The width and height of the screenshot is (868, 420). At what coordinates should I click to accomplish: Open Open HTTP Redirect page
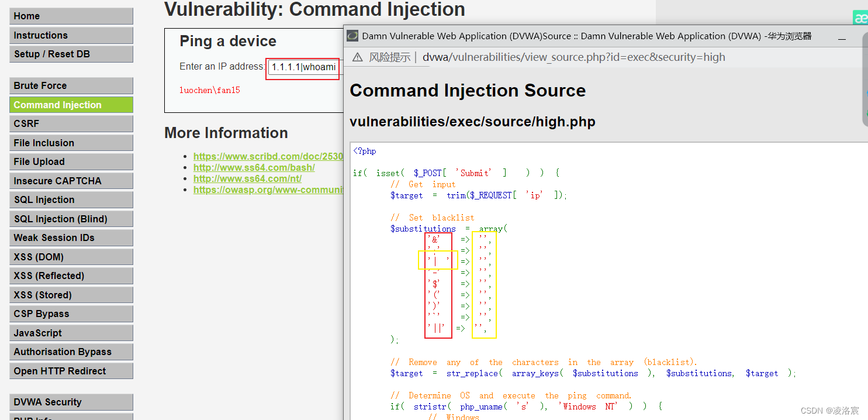tap(71, 371)
